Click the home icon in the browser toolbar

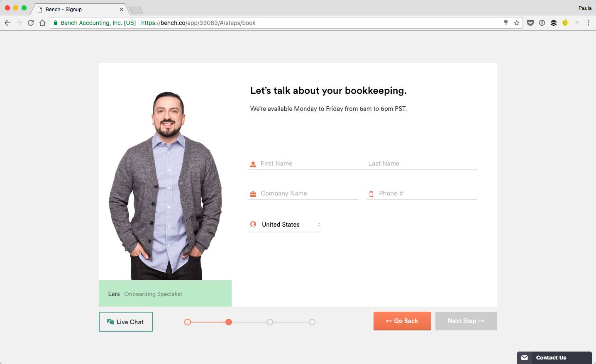point(43,23)
